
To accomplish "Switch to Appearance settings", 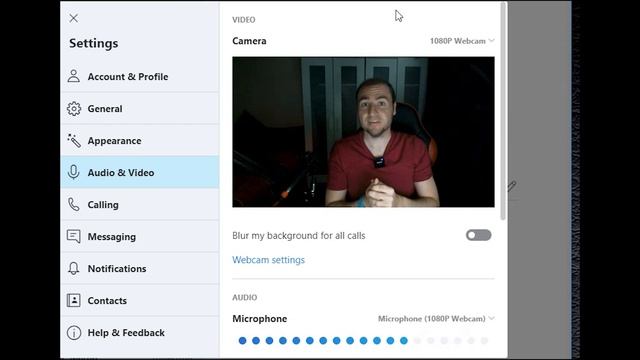I will (x=140, y=140).
